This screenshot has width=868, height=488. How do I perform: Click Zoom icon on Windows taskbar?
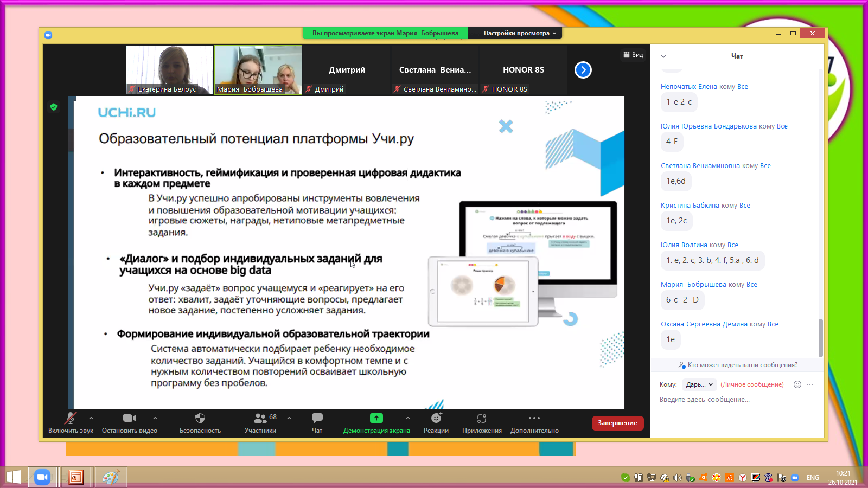coord(42,477)
